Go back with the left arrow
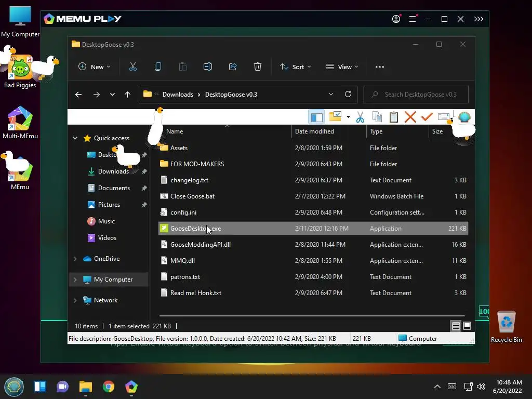The width and height of the screenshot is (532, 399). point(78,95)
